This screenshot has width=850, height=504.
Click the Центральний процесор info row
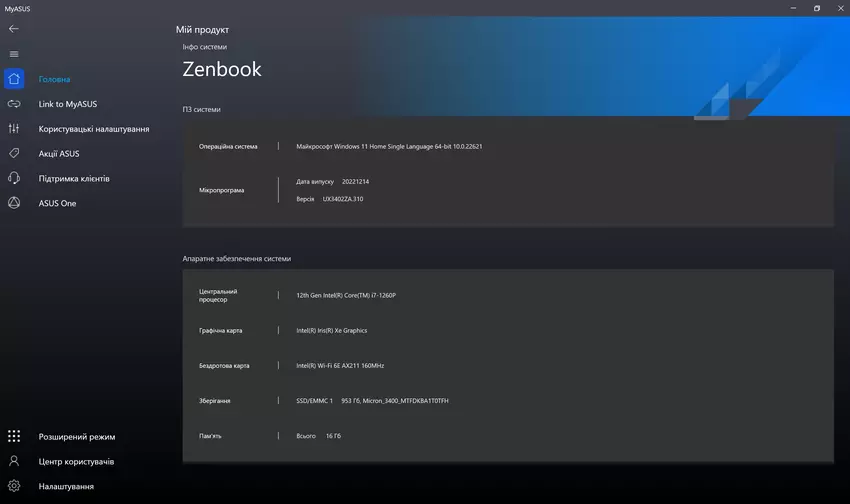pyautogui.click(x=507, y=295)
